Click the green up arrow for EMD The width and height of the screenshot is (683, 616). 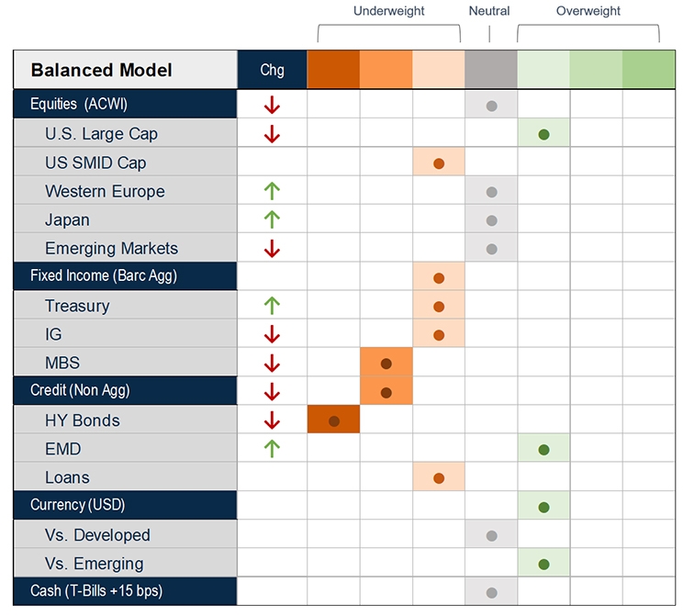(x=272, y=449)
